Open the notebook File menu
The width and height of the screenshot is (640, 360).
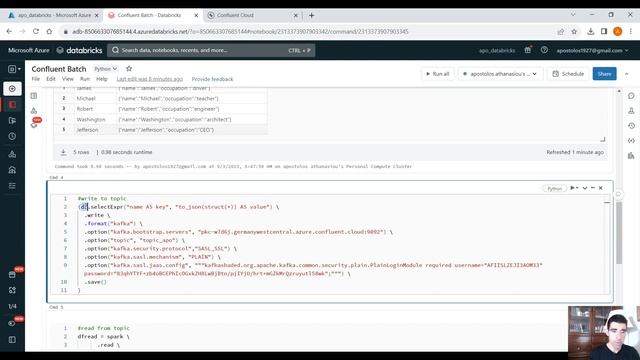tap(36, 79)
